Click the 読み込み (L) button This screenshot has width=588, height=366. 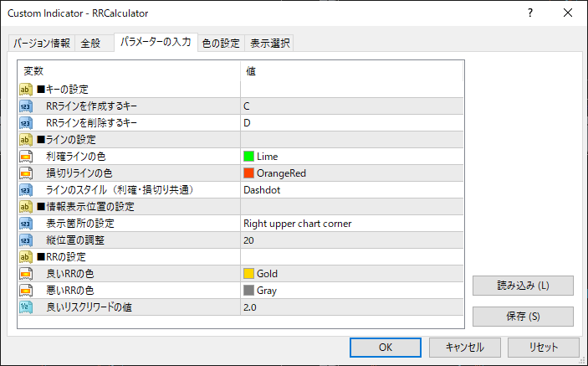(523, 286)
